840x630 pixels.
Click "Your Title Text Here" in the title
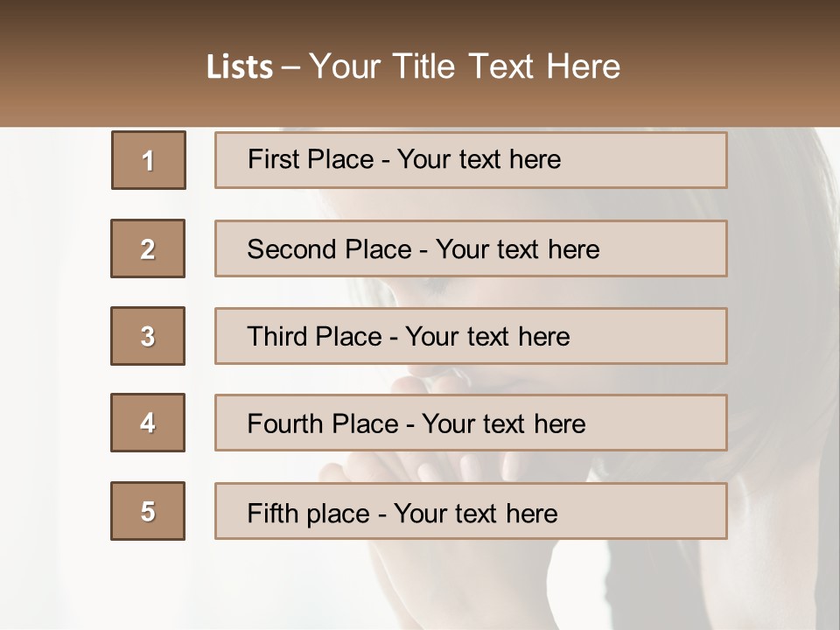[465, 66]
